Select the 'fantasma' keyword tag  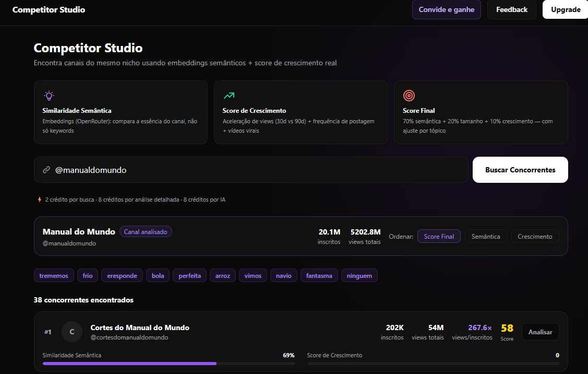tap(319, 275)
